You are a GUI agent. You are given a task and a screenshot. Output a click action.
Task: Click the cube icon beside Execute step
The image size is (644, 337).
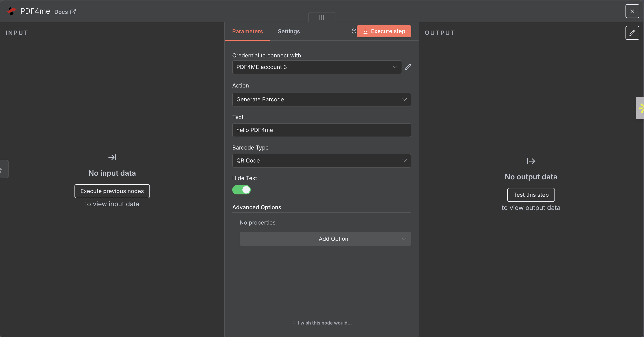click(x=353, y=31)
